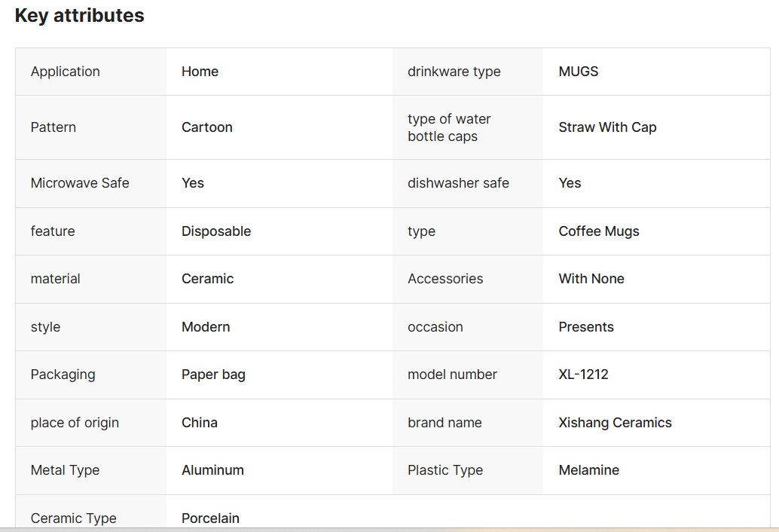This screenshot has width=779, height=532.
Task: Select the Application label cell
Action: tap(91, 72)
